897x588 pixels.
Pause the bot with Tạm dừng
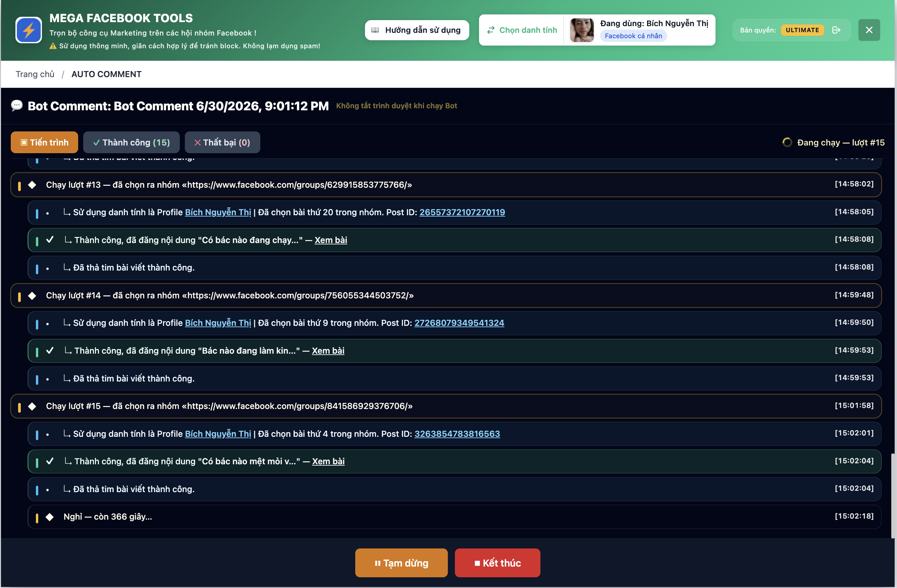(401, 563)
